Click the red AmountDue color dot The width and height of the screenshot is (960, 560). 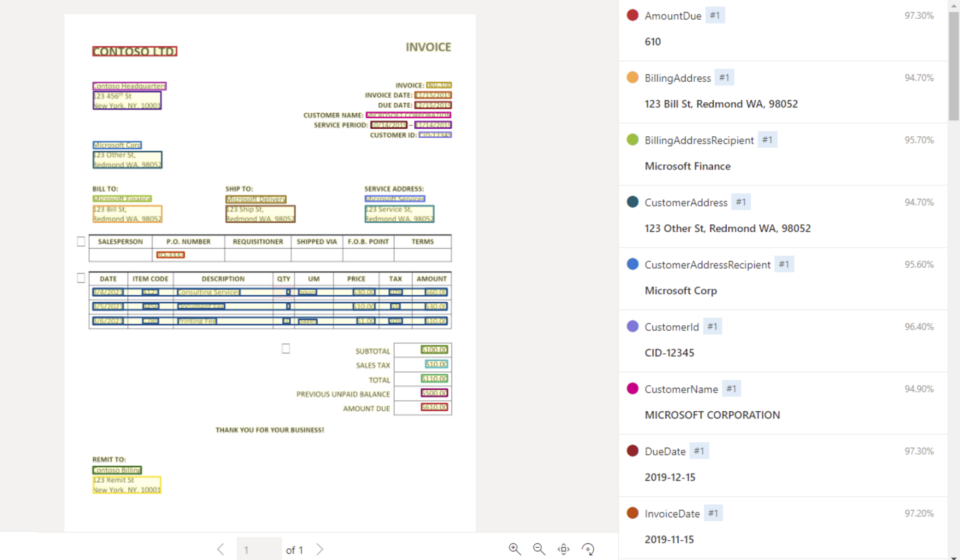coord(633,15)
